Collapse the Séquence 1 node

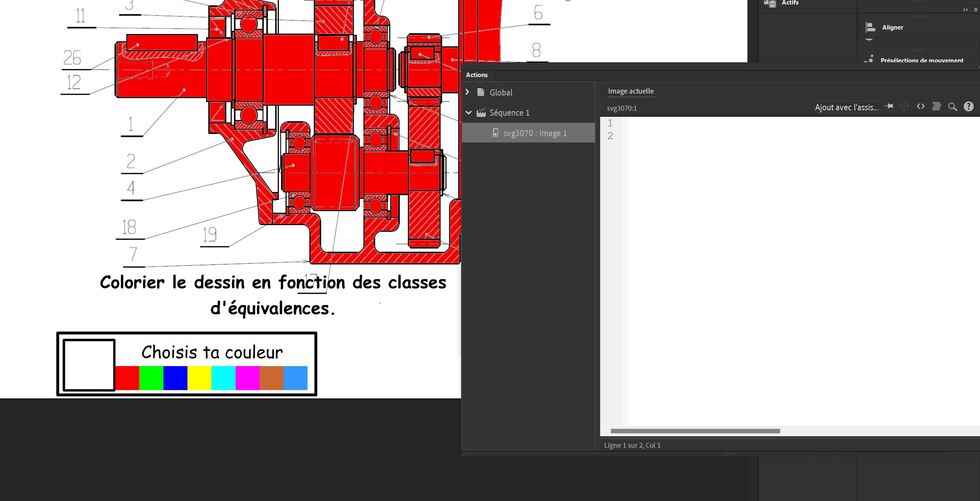(x=468, y=113)
